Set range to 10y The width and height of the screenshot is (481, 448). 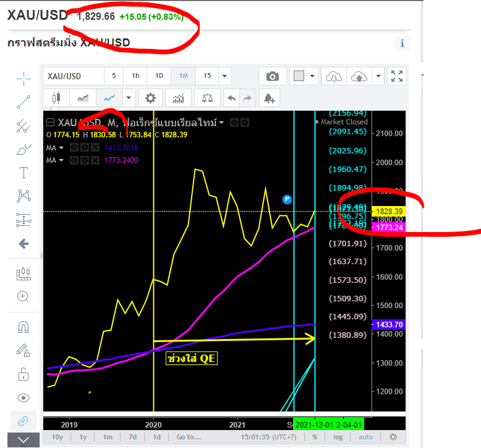click(57, 437)
